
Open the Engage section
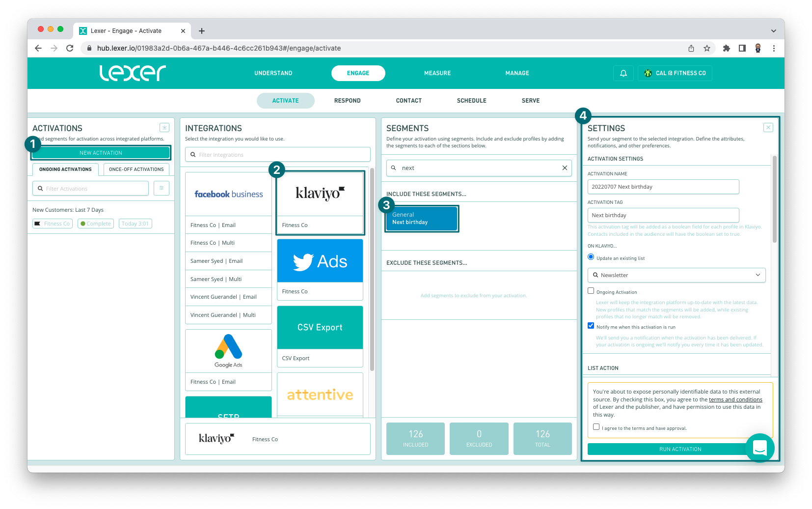[x=358, y=73]
